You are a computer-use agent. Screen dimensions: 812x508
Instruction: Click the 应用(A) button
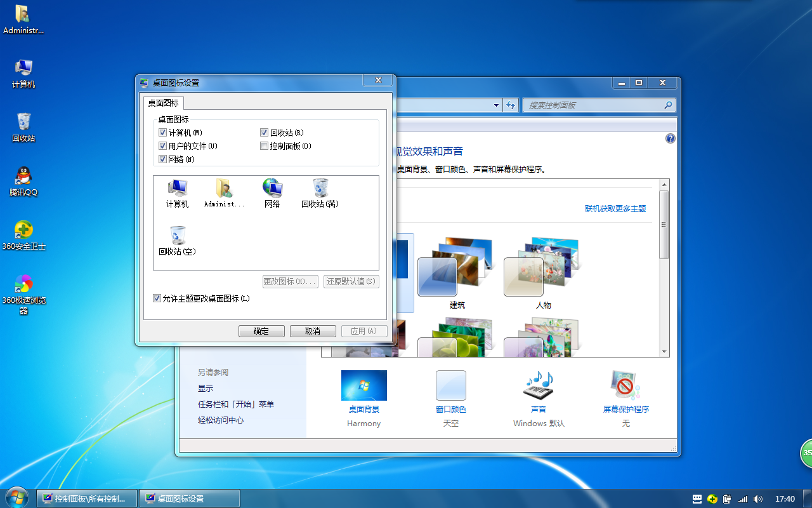[364, 331]
